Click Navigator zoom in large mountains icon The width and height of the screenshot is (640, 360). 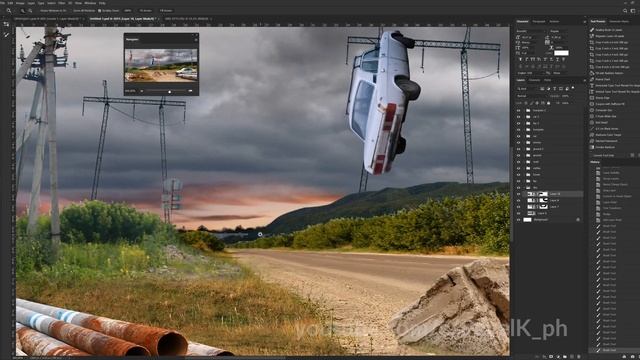(x=190, y=91)
